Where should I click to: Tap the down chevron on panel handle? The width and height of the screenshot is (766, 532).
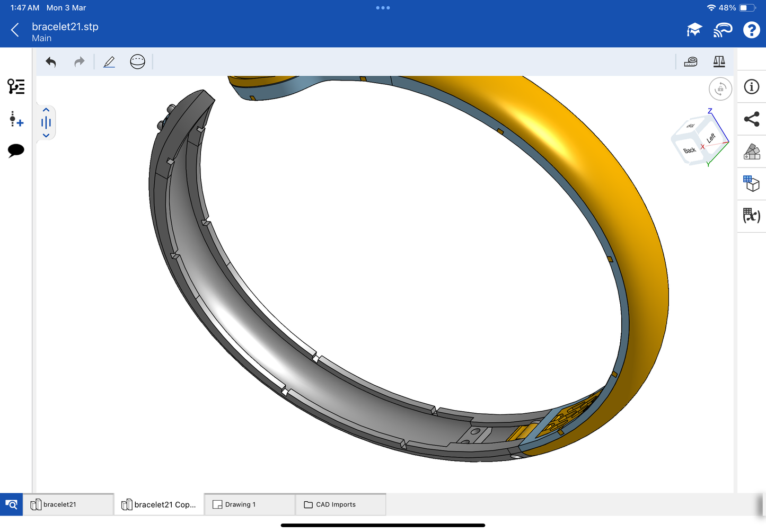click(46, 136)
